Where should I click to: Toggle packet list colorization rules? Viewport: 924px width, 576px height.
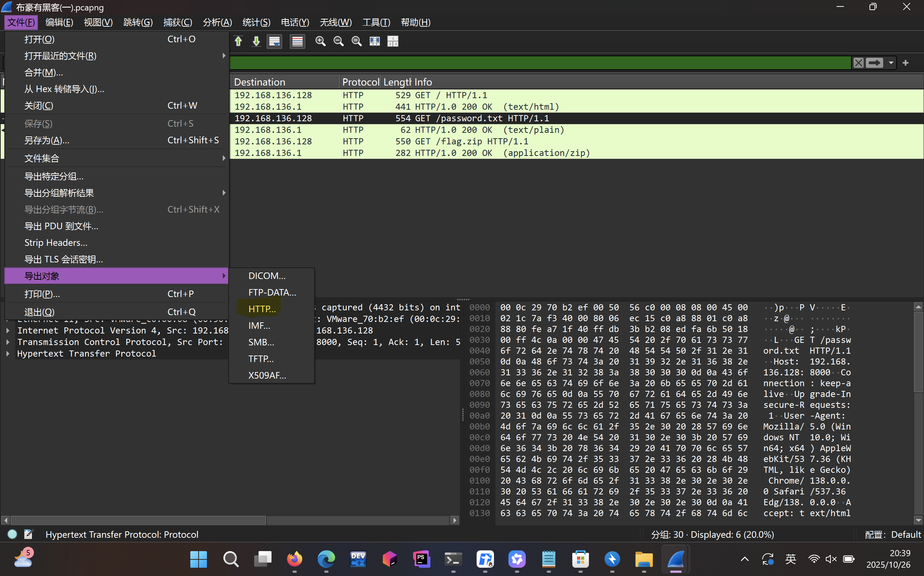click(297, 41)
